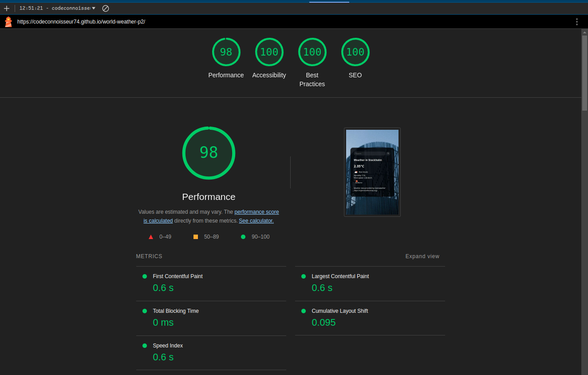Click the Largest Contentful Paint metric label
588x375 pixels.
[340, 276]
